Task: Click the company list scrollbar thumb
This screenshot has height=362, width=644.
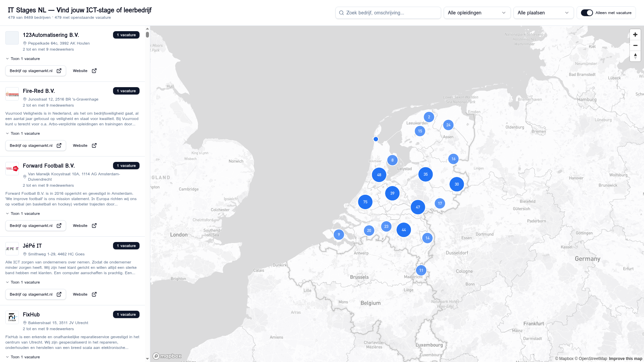Action: [x=147, y=35]
